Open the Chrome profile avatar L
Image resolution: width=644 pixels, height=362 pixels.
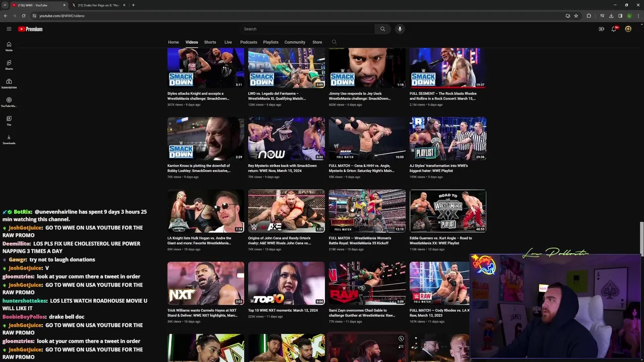coord(629,16)
